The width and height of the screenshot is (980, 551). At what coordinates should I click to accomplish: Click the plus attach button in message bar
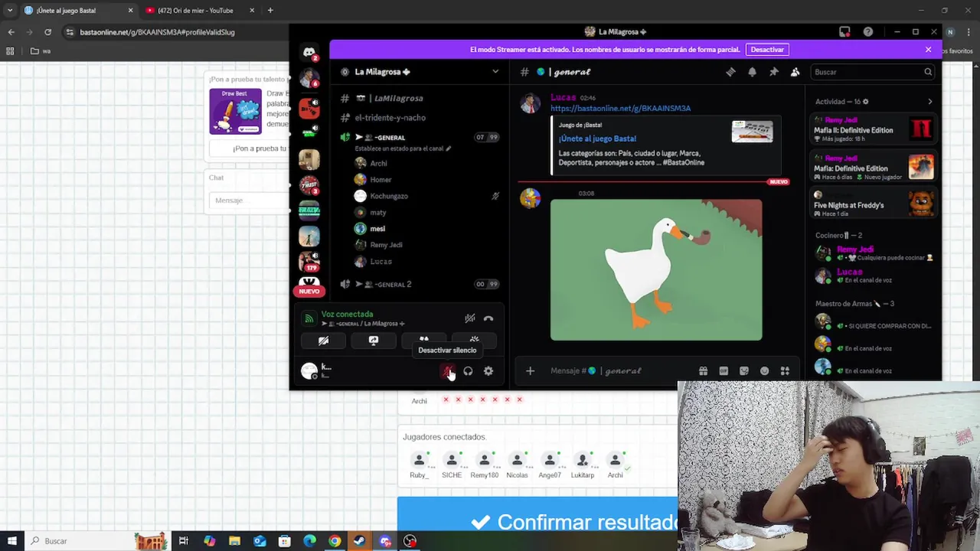530,371
